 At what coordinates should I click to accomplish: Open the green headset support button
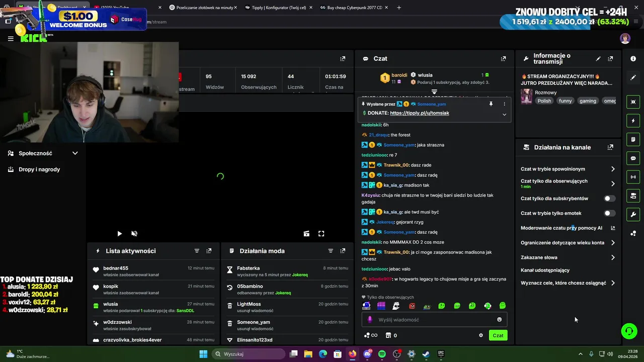629,331
